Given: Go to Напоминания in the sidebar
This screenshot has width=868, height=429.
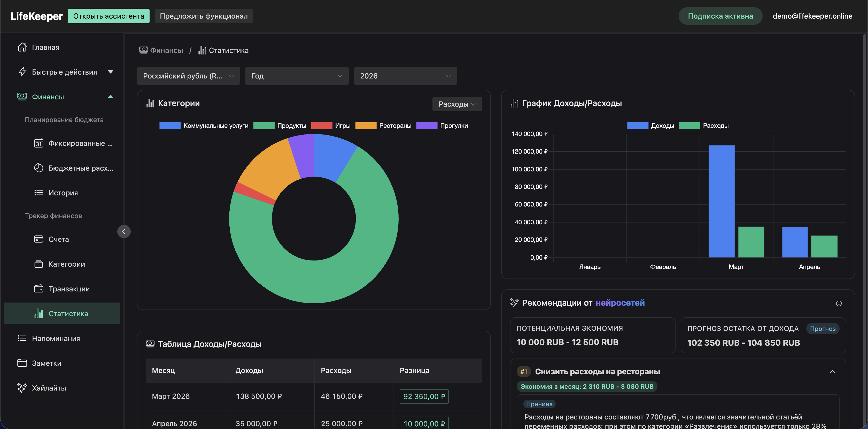Looking at the screenshot, I should click(x=56, y=338).
